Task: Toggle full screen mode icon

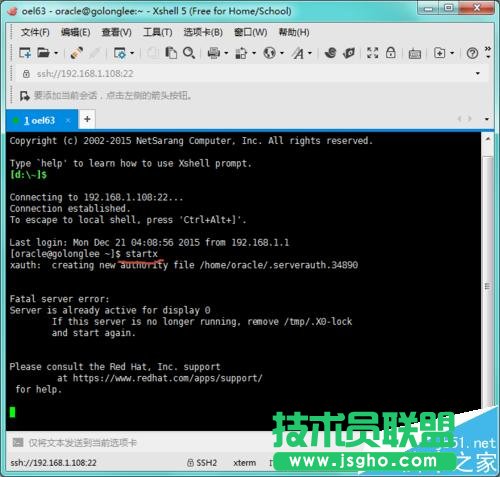Action: click(x=372, y=53)
